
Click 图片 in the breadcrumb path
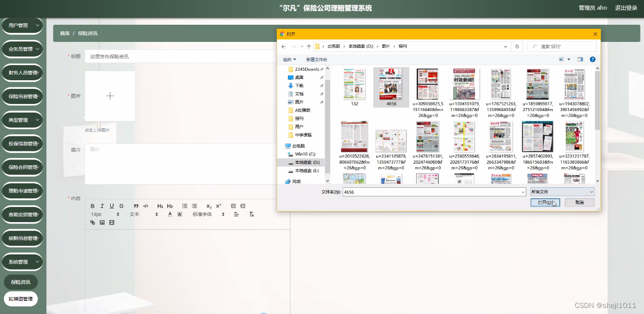385,46
